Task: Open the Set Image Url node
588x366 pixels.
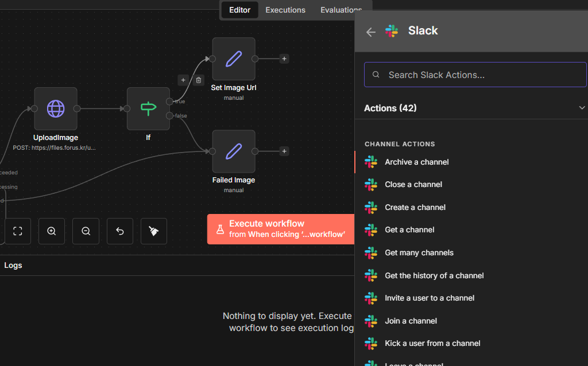Action: 234,59
